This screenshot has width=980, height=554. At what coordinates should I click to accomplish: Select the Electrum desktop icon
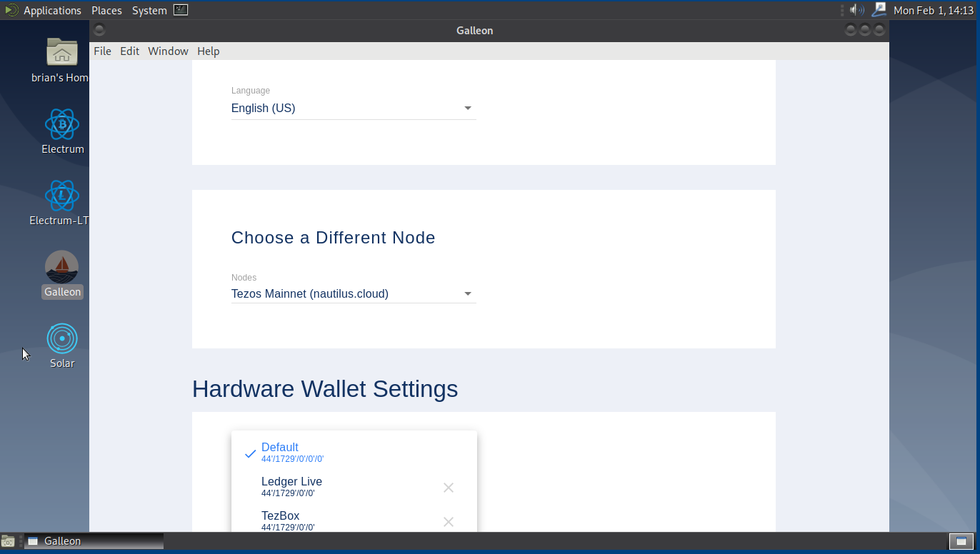click(x=62, y=131)
